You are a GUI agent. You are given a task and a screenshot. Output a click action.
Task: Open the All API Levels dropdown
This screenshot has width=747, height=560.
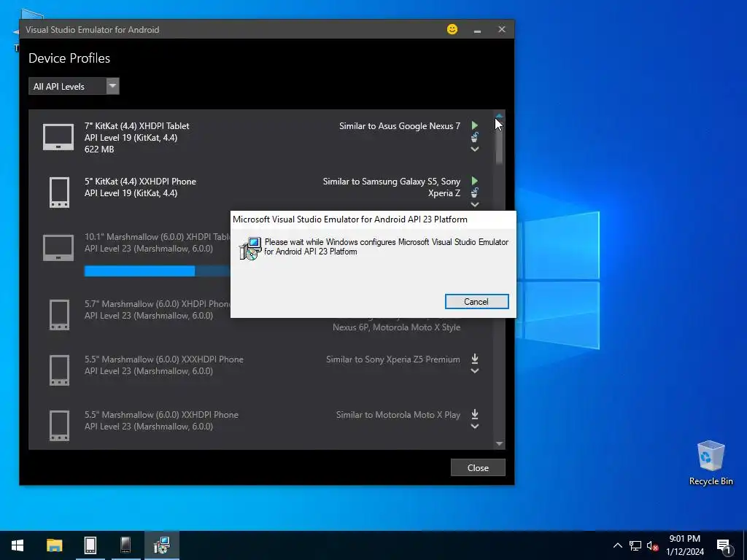pos(74,86)
